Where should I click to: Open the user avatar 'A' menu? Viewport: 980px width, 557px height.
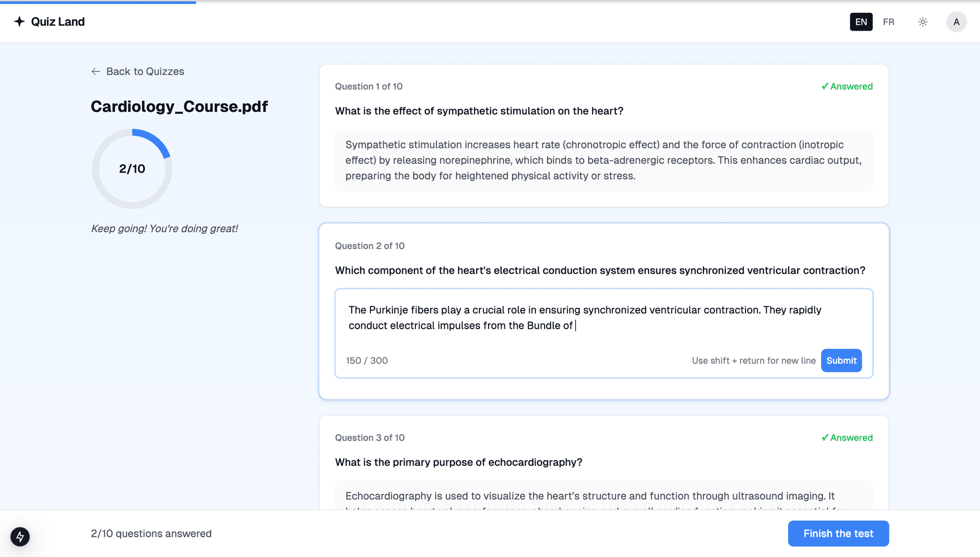pyautogui.click(x=956, y=22)
